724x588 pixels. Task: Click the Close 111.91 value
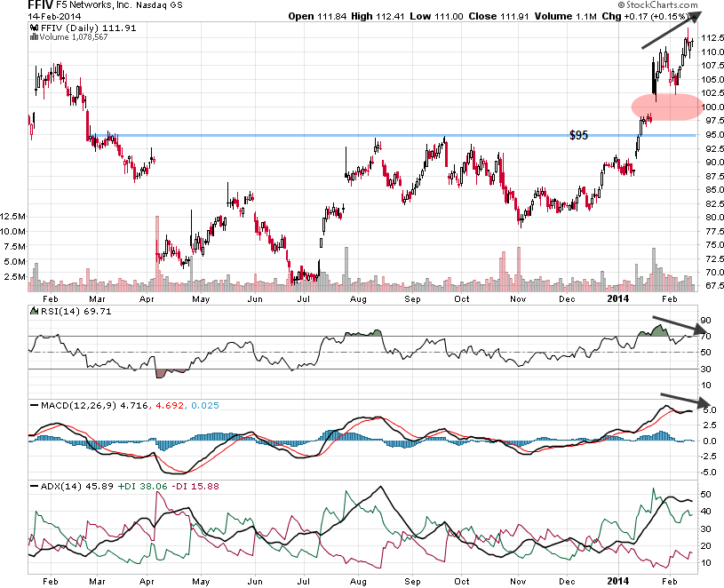[x=498, y=16]
